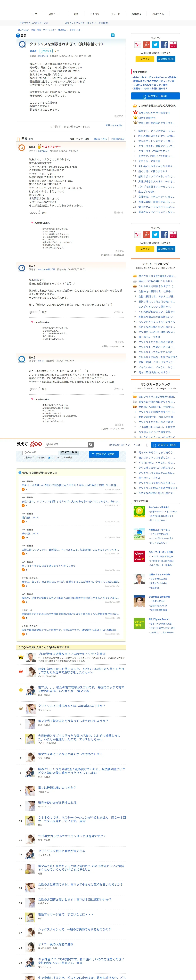
Task: Open プロが教える店舗＆オフィスのセキュリティ対策術 PR item
Action: [72, 654]
